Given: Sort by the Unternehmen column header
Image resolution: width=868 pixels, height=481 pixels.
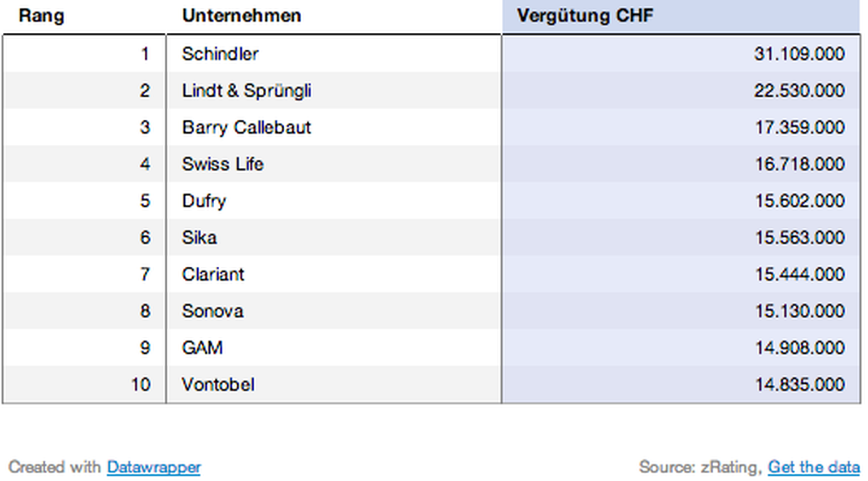Looking at the screenshot, I should click(x=241, y=16).
